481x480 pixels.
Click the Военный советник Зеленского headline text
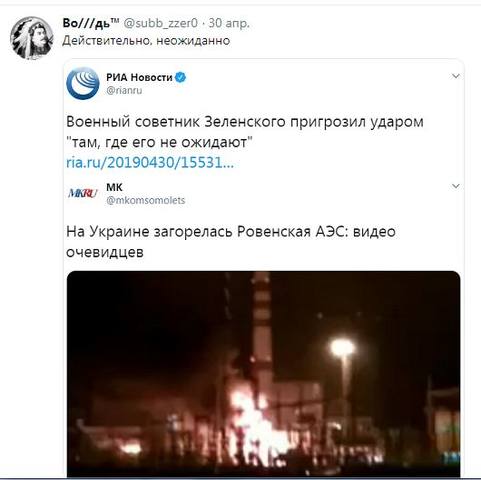coord(245,132)
